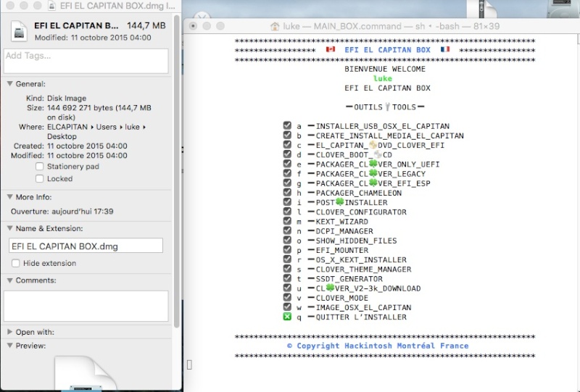Collapse the Comments section

(10, 280)
